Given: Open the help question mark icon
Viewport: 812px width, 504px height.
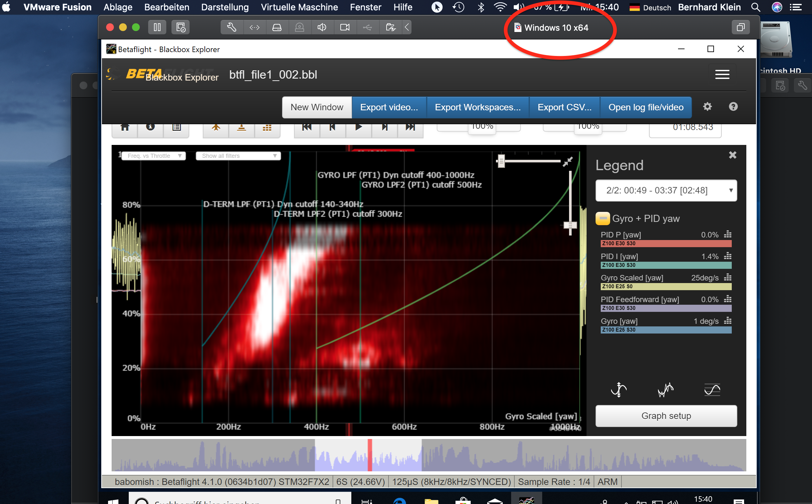Looking at the screenshot, I should (733, 107).
